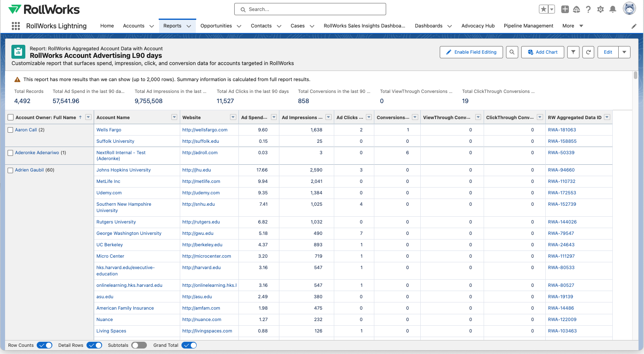Turn off the Detail Rows toggle
The image size is (644, 354).
95,345
